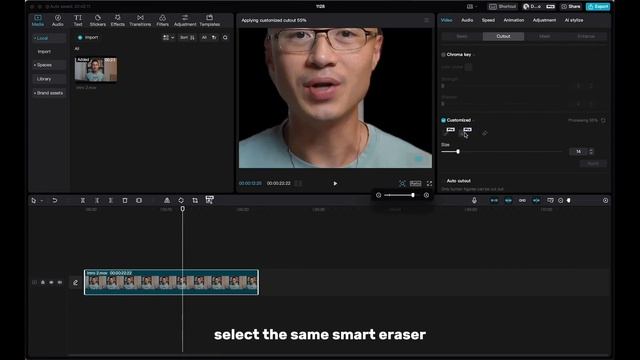
Task: Expand the Local section in sidebar
Action: tap(49, 38)
